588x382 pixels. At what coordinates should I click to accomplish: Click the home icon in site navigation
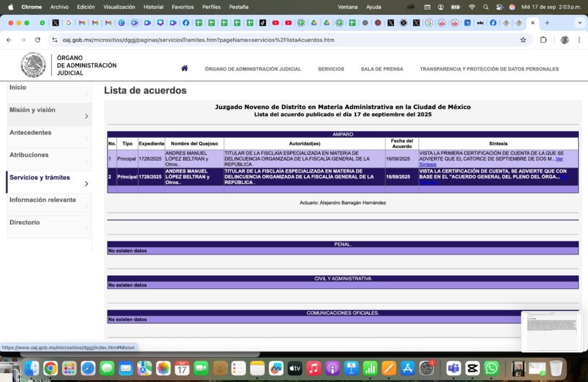pos(184,68)
